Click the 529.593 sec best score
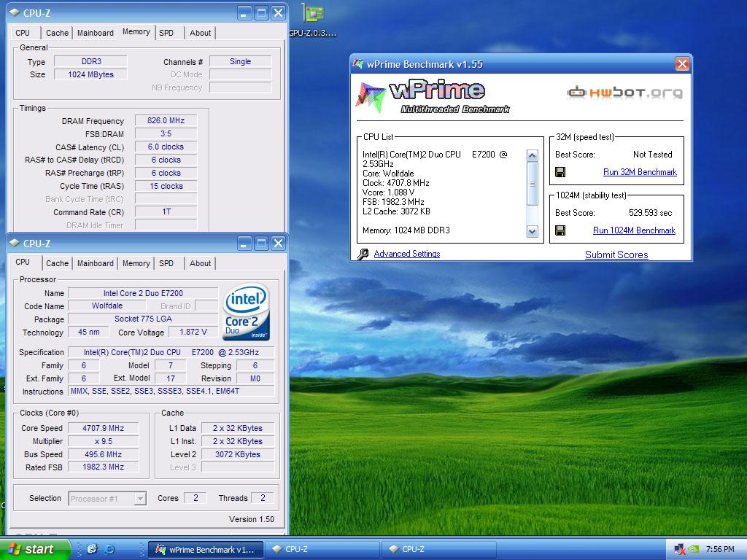 (x=650, y=213)
